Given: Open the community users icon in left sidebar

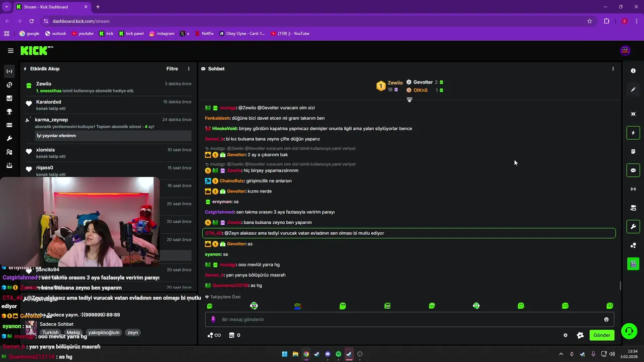Looking at the screenshot, I should coord(9,152).
